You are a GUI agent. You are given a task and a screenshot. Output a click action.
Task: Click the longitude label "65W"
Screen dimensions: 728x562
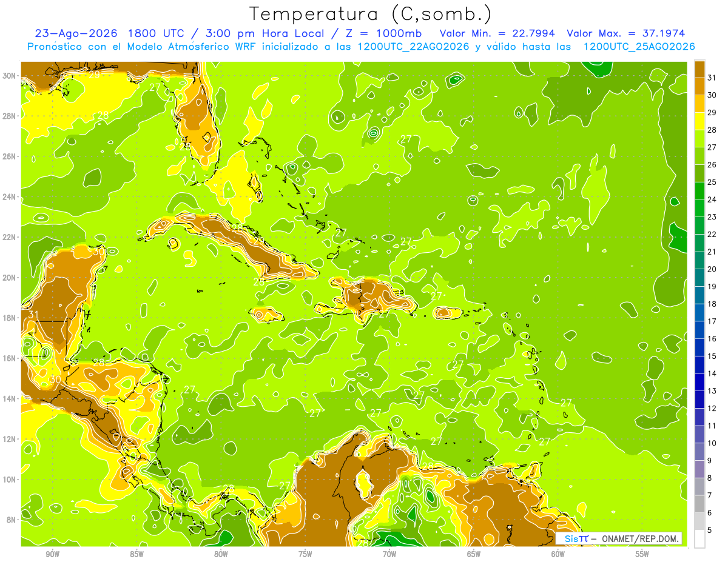click(474, 554)
